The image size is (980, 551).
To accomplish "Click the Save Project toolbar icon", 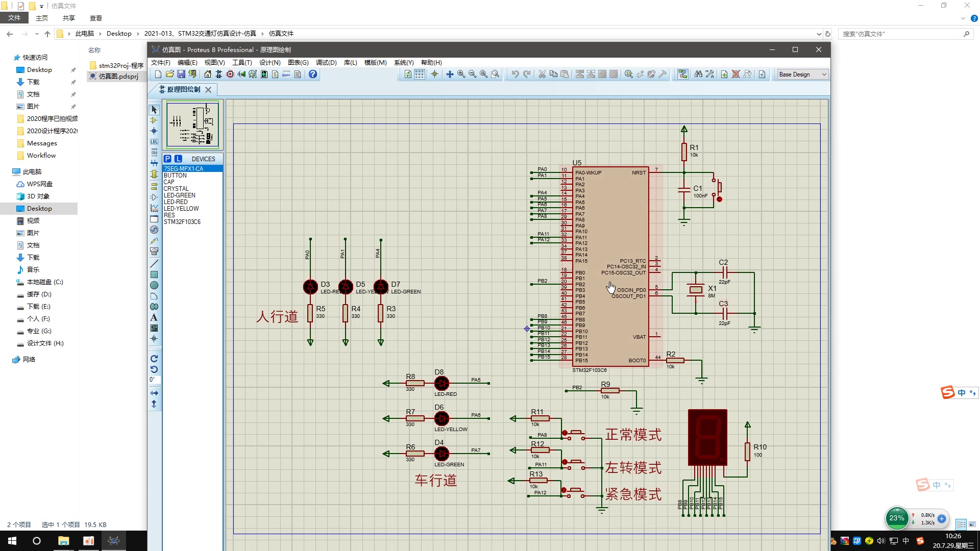I will [x=181, y=74].
